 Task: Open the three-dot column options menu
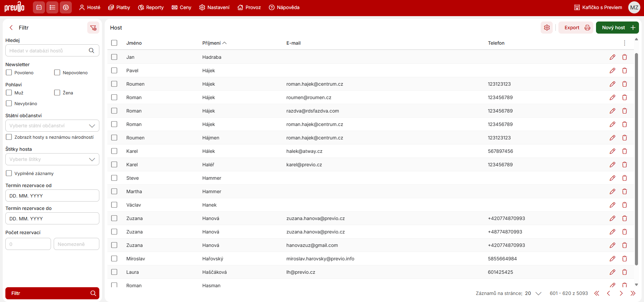(624, 43)
